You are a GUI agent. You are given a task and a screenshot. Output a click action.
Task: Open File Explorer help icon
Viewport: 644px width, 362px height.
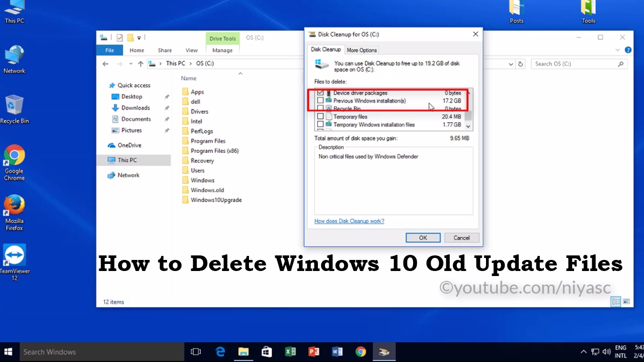[628, 50]
